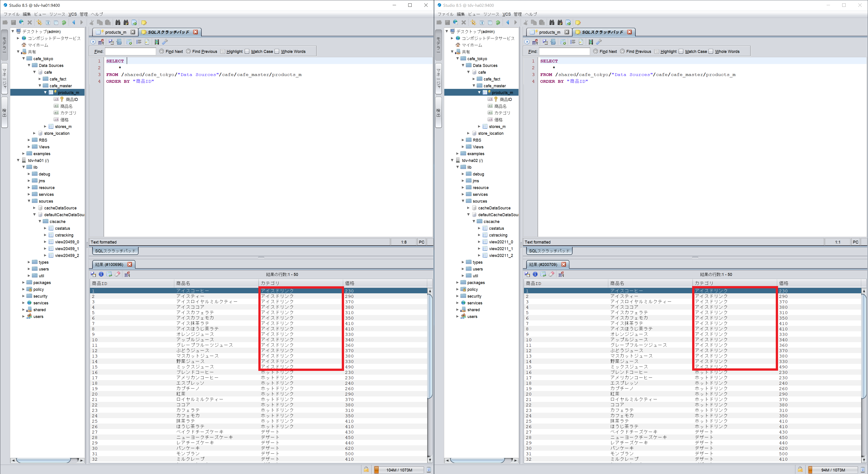Click the blue info icon in right results toolbar
Screen dimensions: 868x474
pyautogui.click(x=535, y=274)
